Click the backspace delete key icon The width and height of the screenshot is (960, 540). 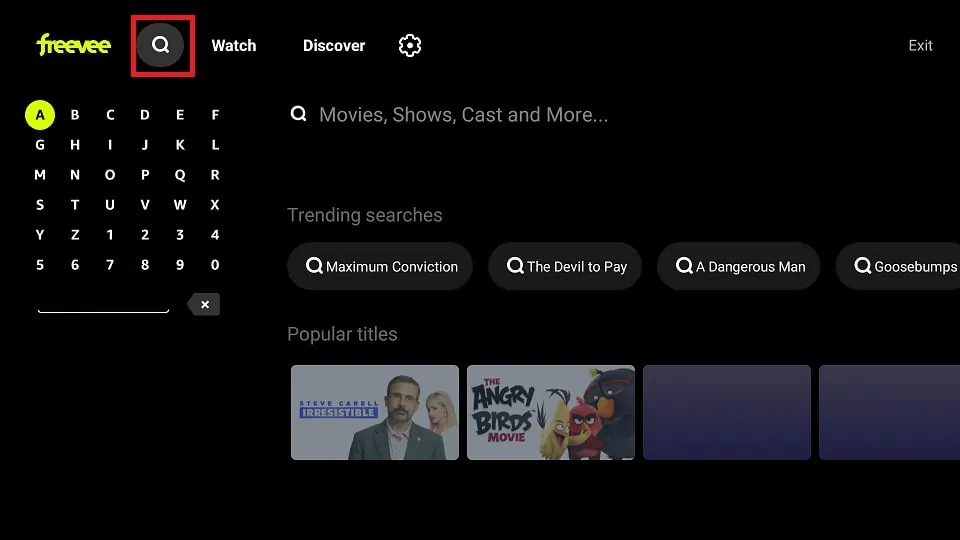pos(204,304)
